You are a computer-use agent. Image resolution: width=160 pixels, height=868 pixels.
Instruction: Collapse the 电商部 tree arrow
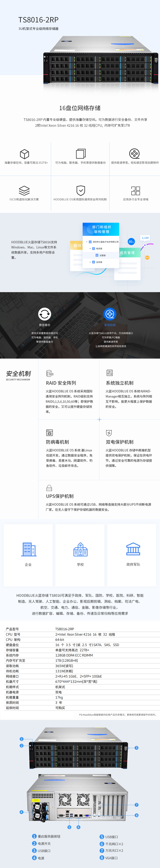pyautogui.click(x=90, y=248)
